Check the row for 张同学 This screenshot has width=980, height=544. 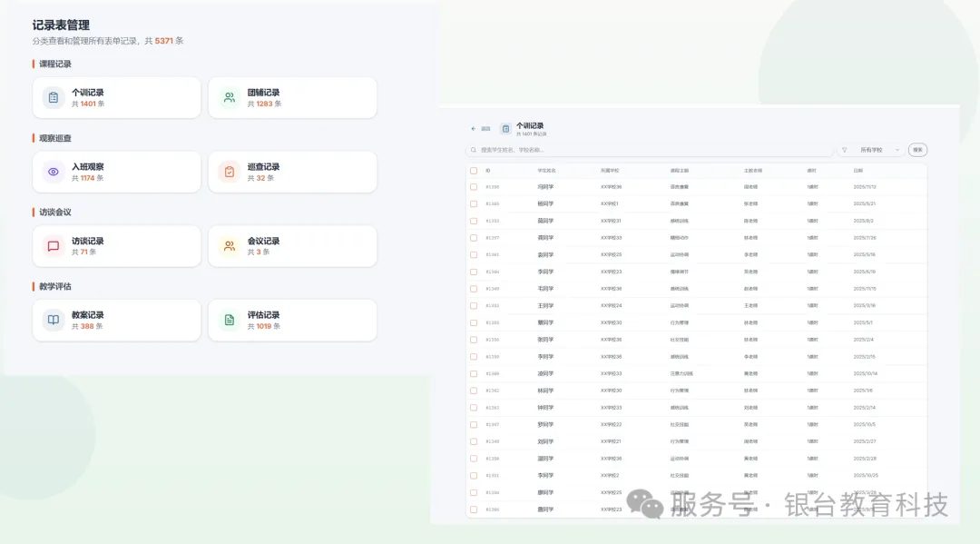pyautogui.click(x=474, y=340)
